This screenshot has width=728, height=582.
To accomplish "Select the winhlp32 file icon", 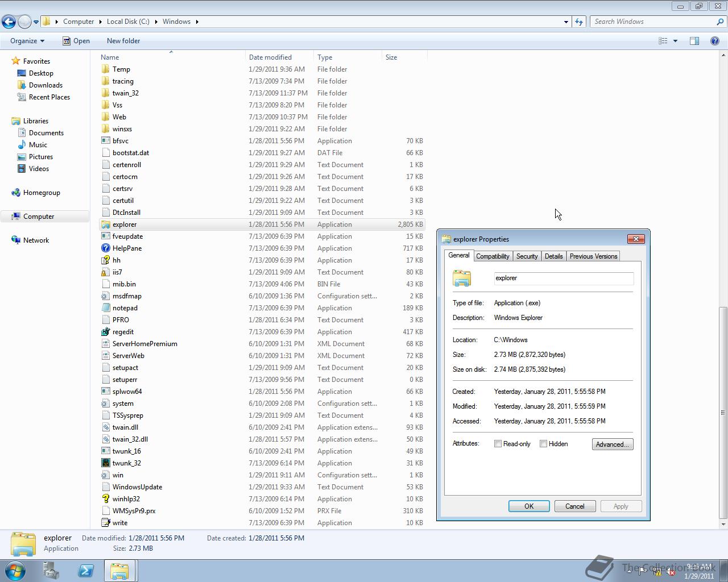I will point(105,499).
